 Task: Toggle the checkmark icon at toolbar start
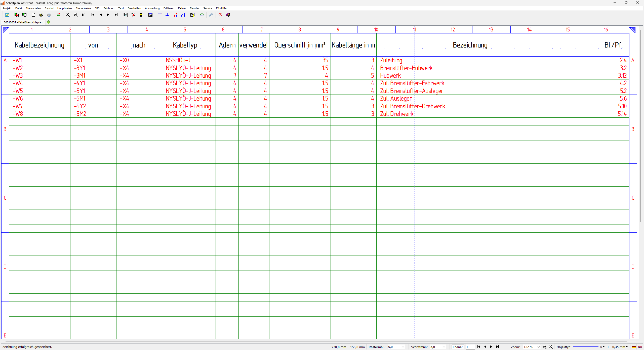7,15
